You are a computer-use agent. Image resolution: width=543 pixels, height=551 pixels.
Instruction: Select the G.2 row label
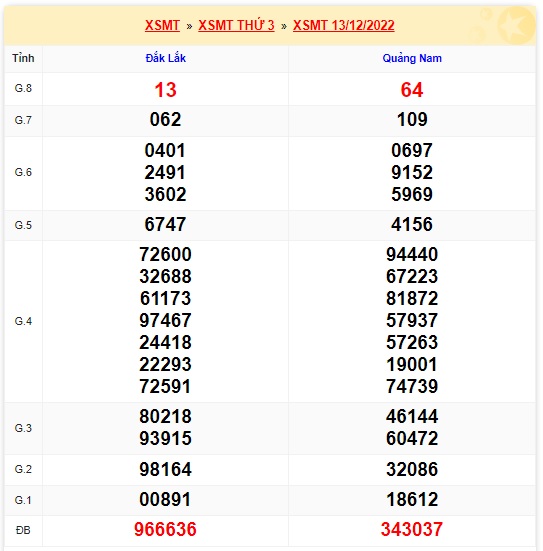pos(23,469)
